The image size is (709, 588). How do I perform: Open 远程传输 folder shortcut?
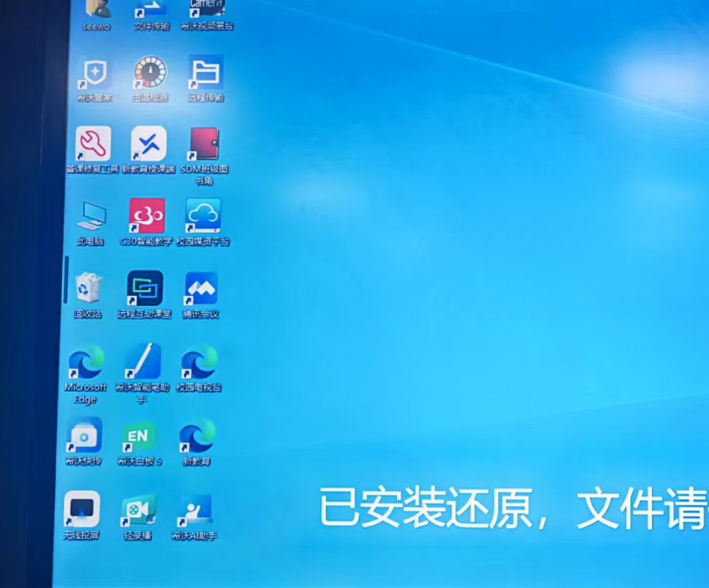point(206,74)
